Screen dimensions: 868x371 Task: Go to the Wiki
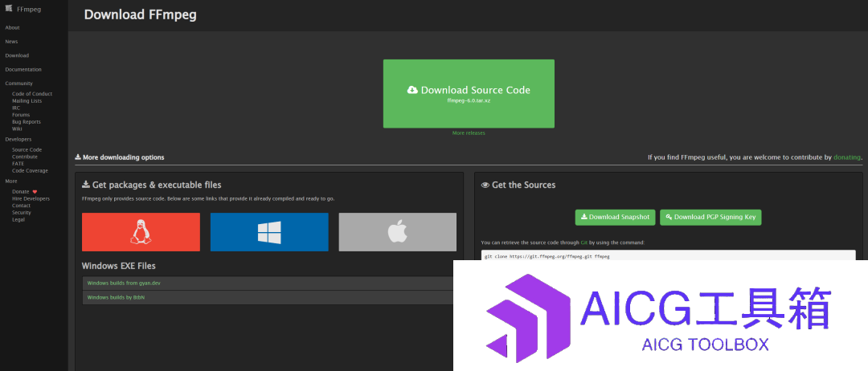pyautogui.click(x=17, y=128)
